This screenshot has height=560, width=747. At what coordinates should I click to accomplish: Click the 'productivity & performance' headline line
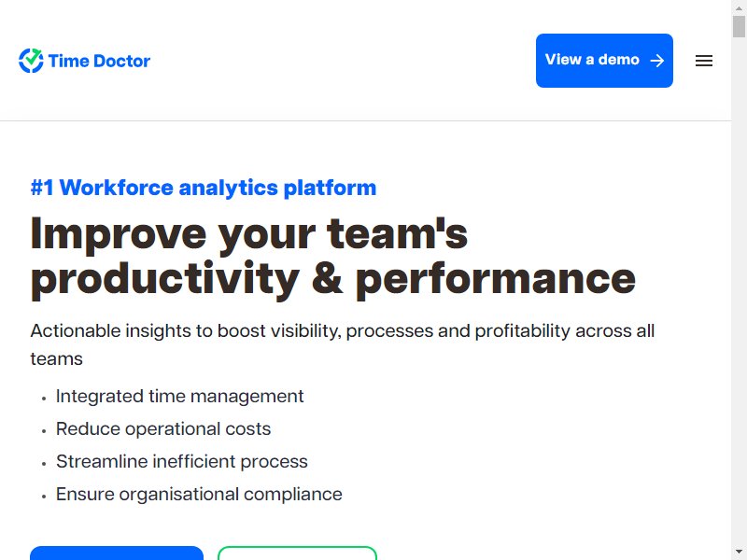[333, 279]
